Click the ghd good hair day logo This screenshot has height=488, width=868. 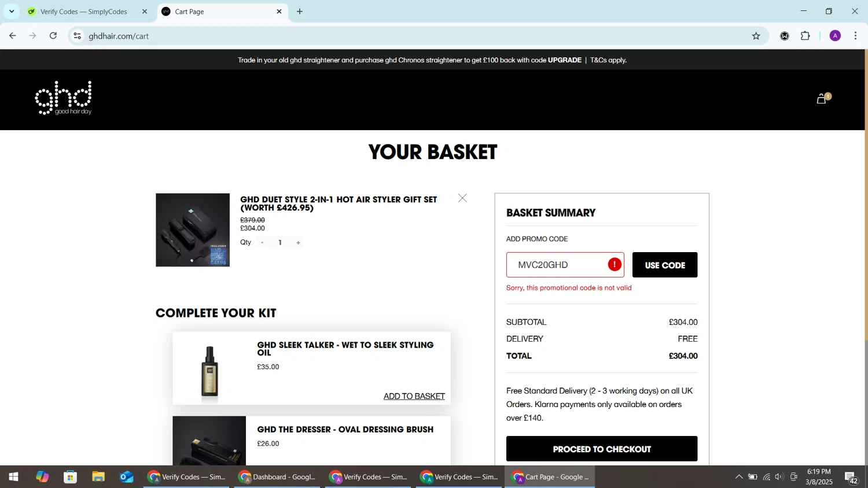coord(64,98)
